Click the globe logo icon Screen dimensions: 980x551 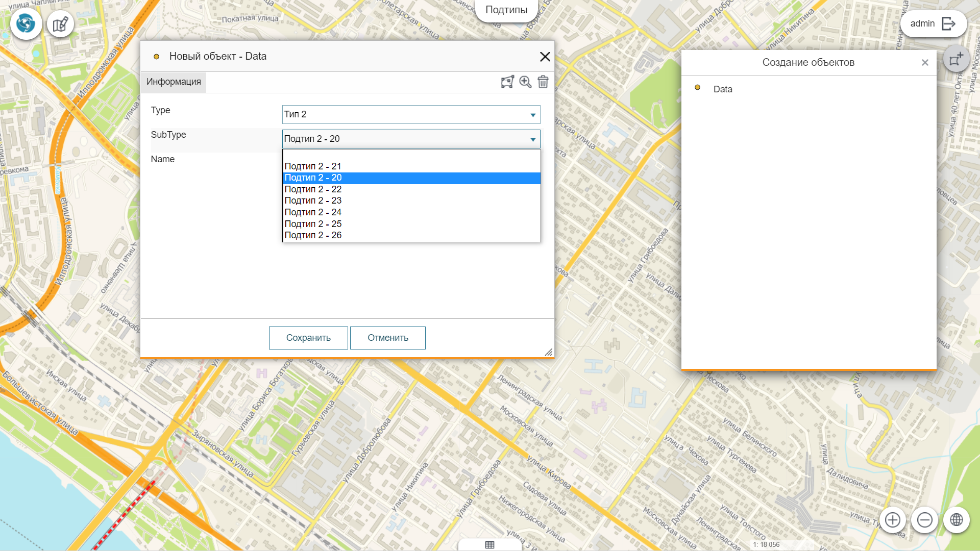[26, 23]
